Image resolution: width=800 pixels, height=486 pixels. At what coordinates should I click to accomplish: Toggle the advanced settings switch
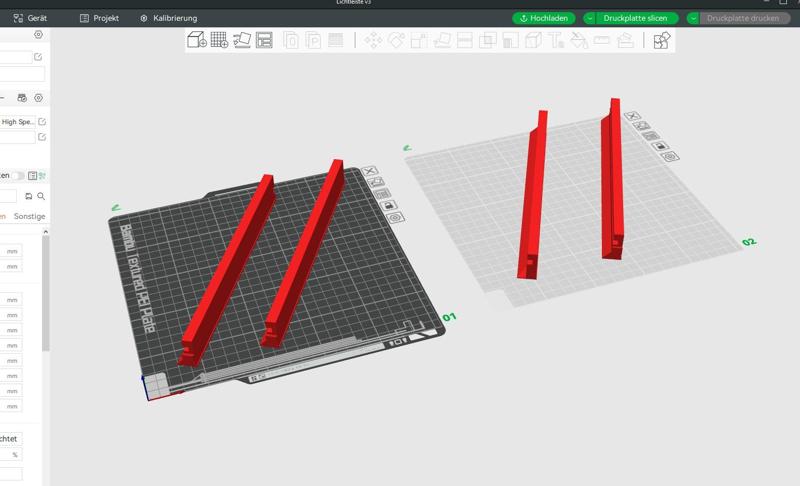coord(18,175)
